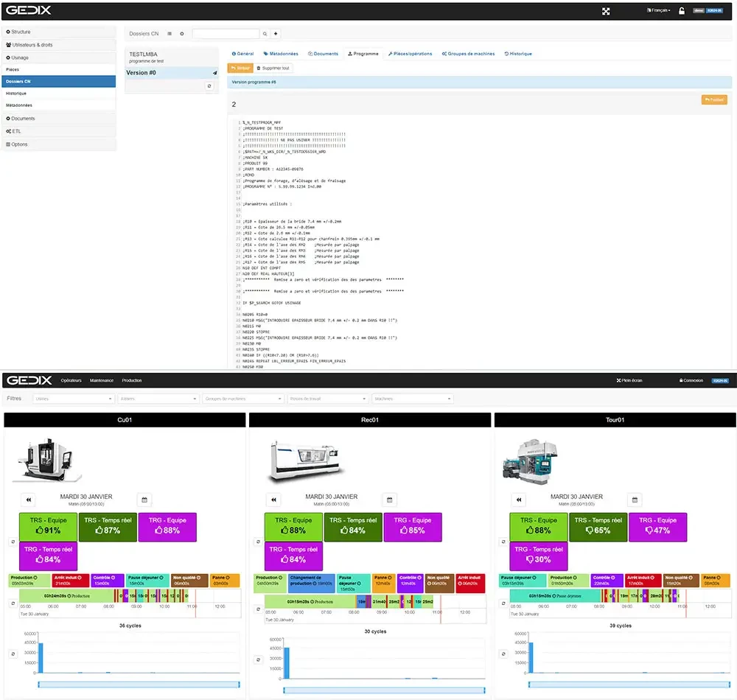Screen dimensions: 737x700
Task: Click the list view icon beside Dossiers CN
Action: tap(170, 34)
